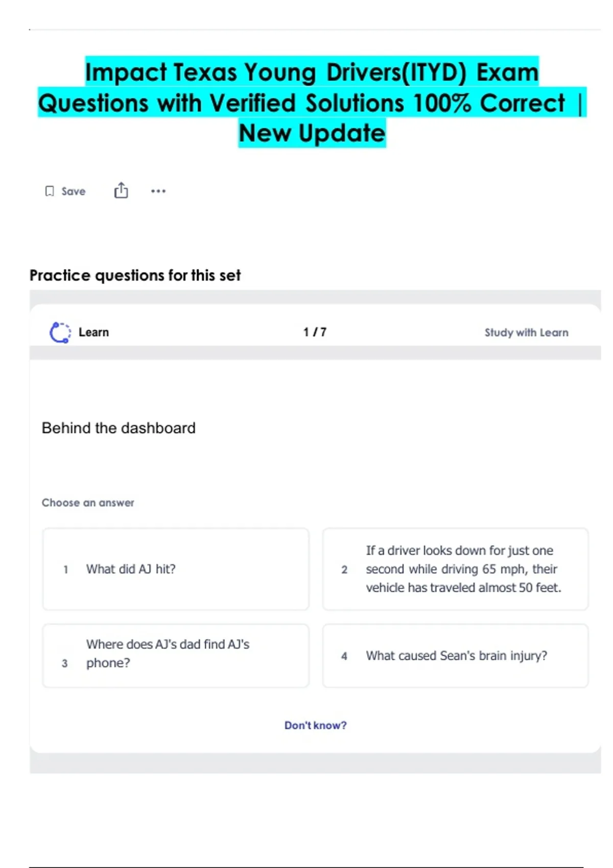613x868 pixels.
Task: Click the highlighted 'New Update' title line
Action: point(312,133)
